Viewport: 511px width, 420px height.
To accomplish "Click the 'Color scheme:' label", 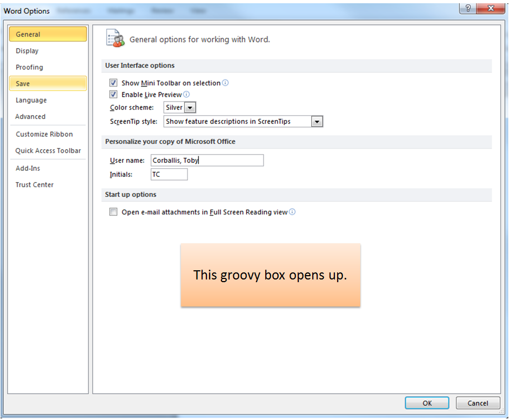I will [132, 108].
